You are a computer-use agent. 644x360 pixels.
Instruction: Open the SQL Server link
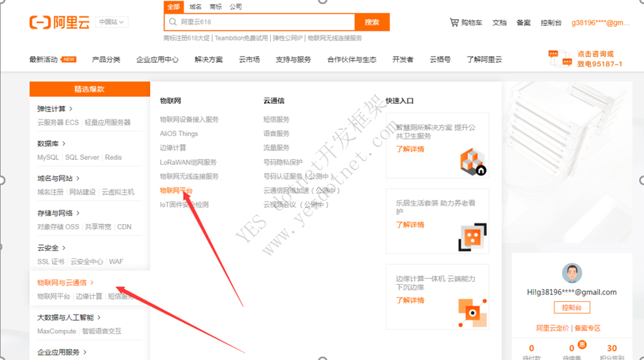(82, 157)
